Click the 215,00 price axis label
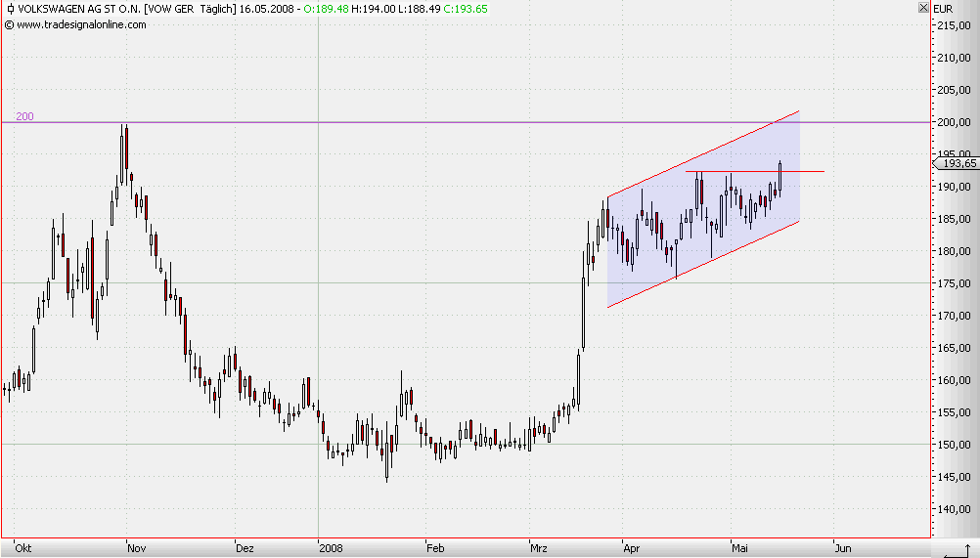The width and height of the screenshot is (980, 558). [954, 25]
